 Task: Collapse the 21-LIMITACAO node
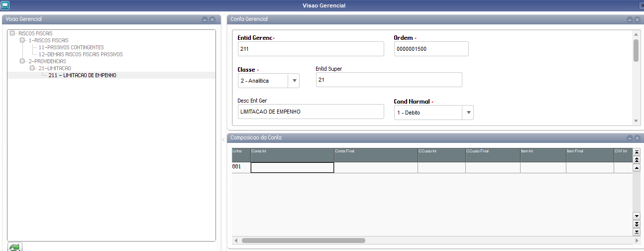click(32, 68)
